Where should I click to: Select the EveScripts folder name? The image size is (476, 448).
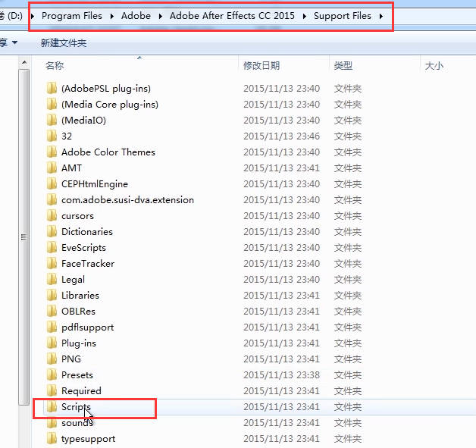(x=83, y=247)
